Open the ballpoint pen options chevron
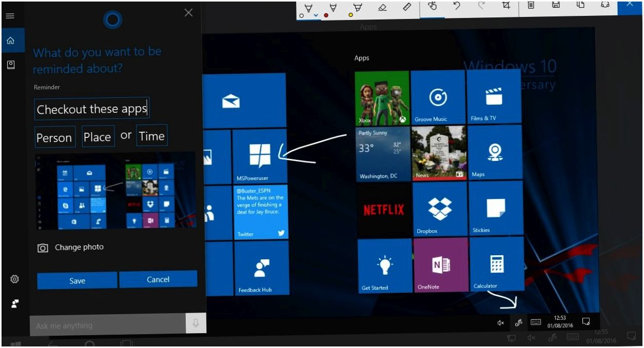Image resolution: width=644 pixels, height=348 pixels. point(316,15)
